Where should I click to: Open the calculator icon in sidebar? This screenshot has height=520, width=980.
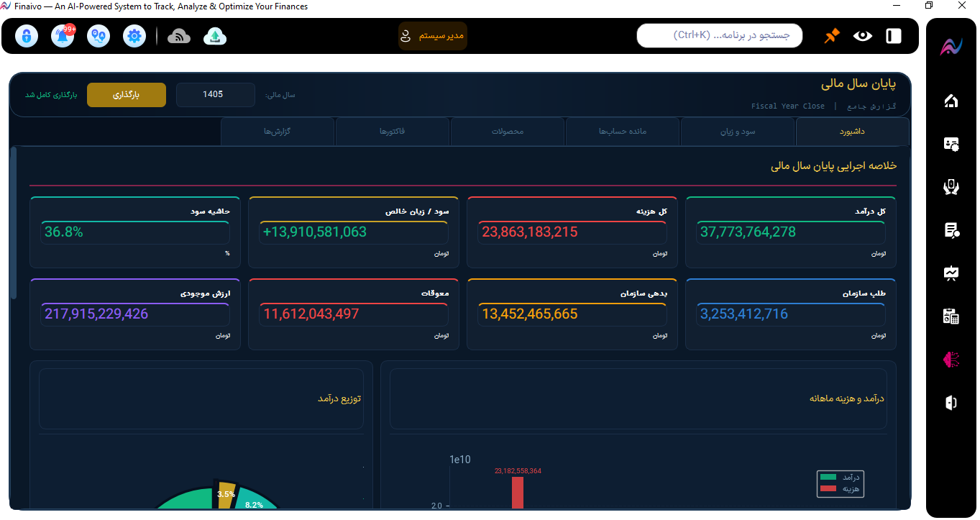click(x=951, y=316)
